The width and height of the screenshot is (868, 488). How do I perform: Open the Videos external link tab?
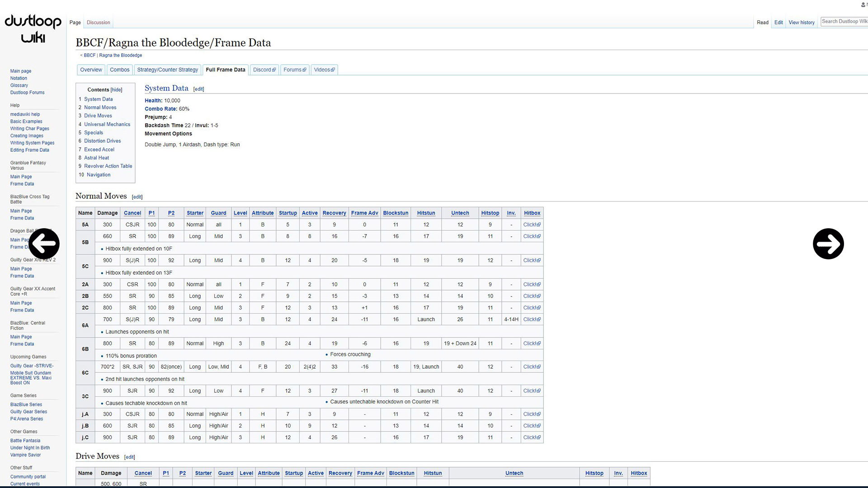[324, 70]
